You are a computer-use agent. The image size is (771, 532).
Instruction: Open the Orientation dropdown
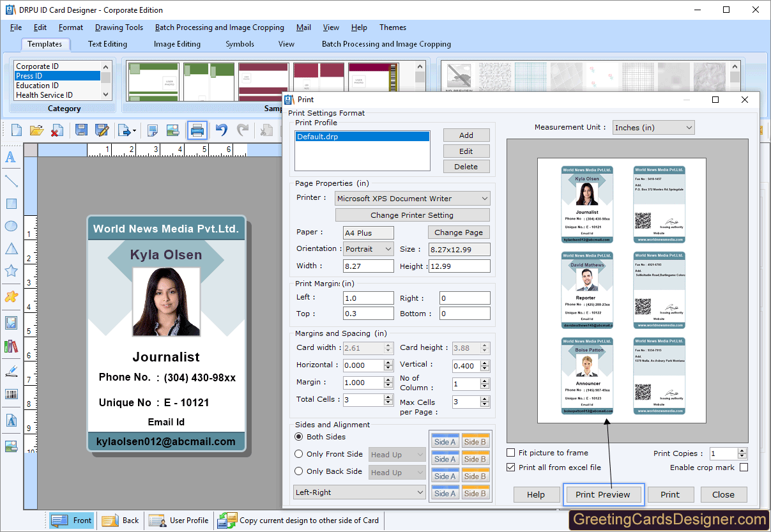pos(368,248)
